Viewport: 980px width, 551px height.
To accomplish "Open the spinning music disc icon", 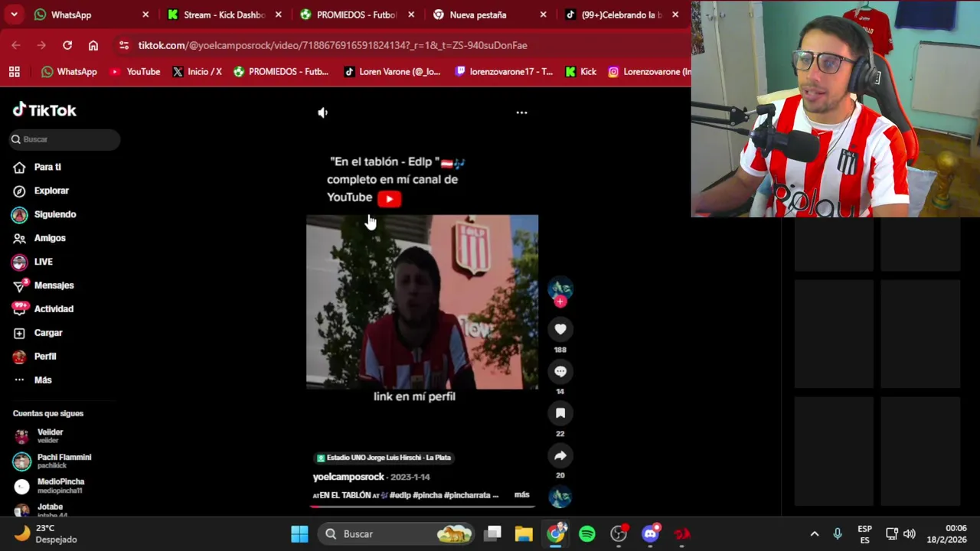I will point(560,497).
